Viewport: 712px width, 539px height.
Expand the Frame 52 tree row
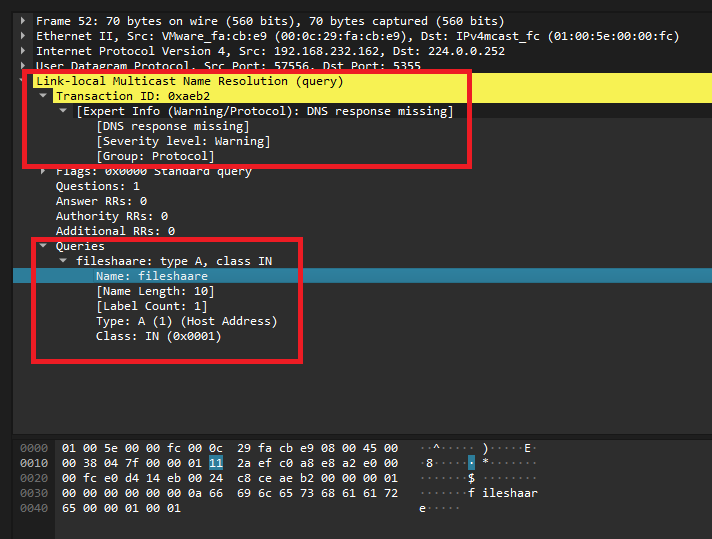(25, 21)
